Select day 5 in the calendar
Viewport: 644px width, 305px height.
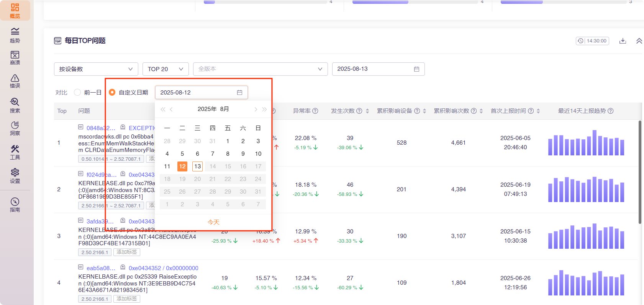pos(182,153)
